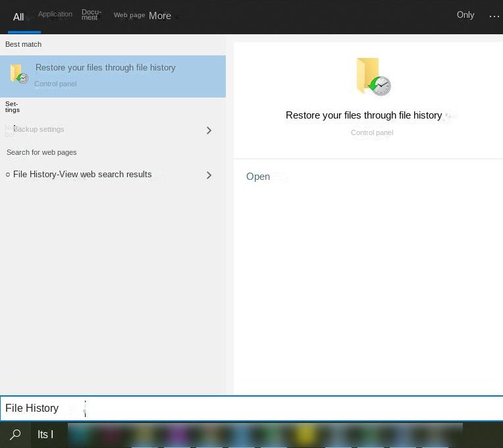Select the Restore your files best match result
The image size is (503, 448).
click(113, 76)
